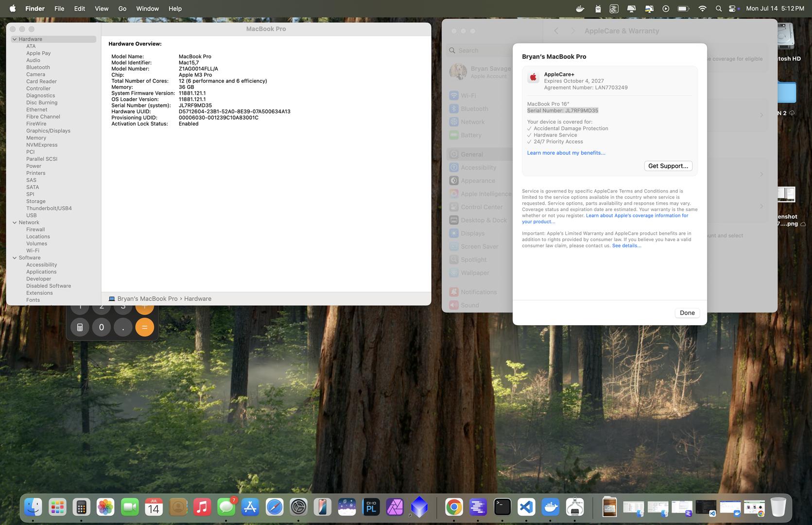This screenshot has width=812, height=525.
Task: Click the equals button in Calculator
Action: (x=144, y=327)
